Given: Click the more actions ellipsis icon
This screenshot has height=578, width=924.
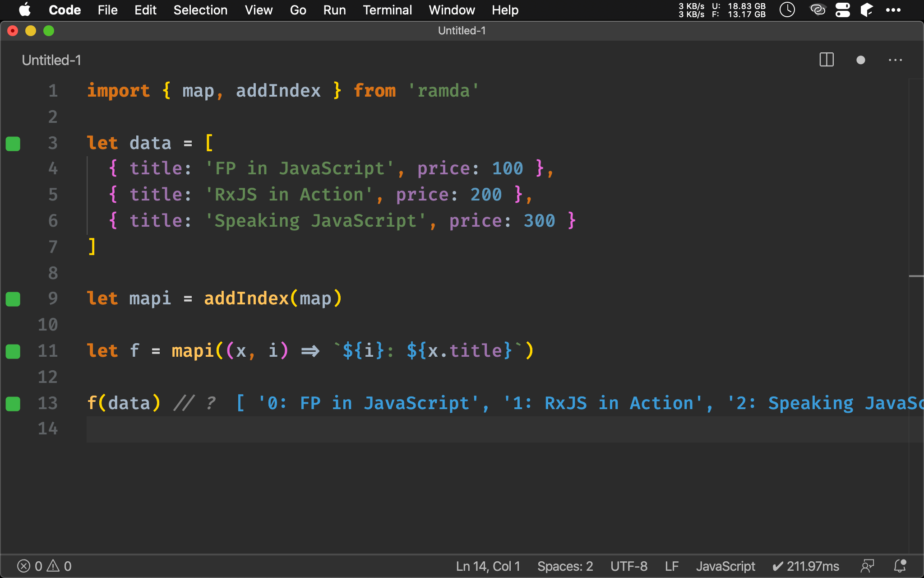Looking at the screenshot, I should point(896,59).
